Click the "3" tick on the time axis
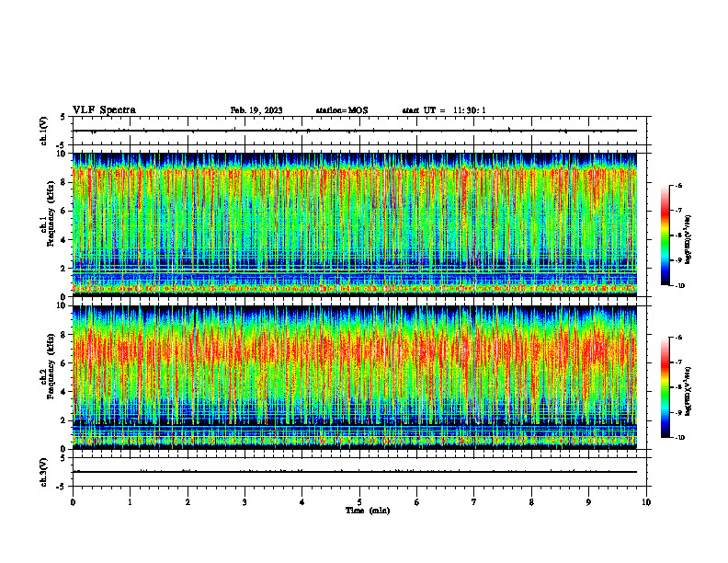 click(x=245, y=502)
